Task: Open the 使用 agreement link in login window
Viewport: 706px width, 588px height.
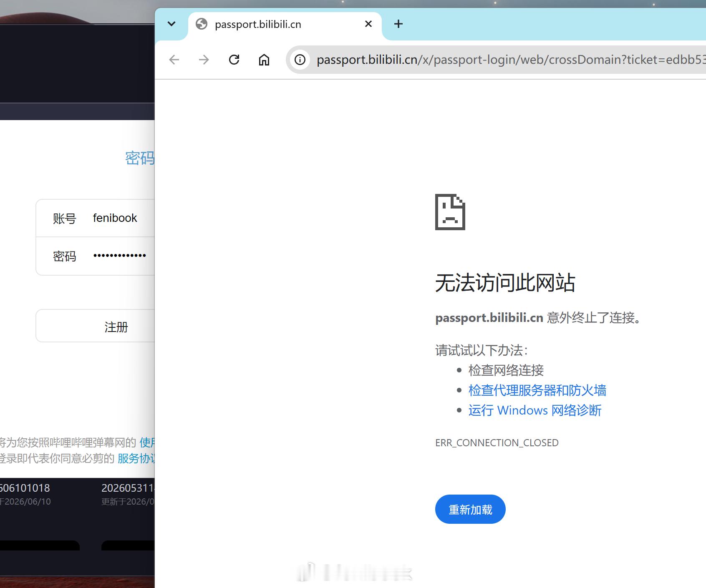Action: (x=147, y=442)
